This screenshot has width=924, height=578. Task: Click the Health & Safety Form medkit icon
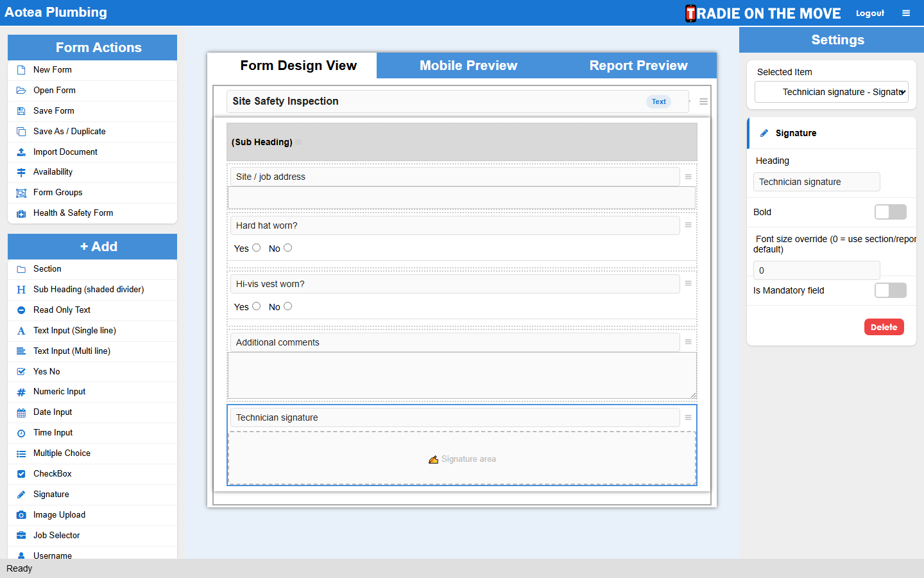[x=21, y=213]
